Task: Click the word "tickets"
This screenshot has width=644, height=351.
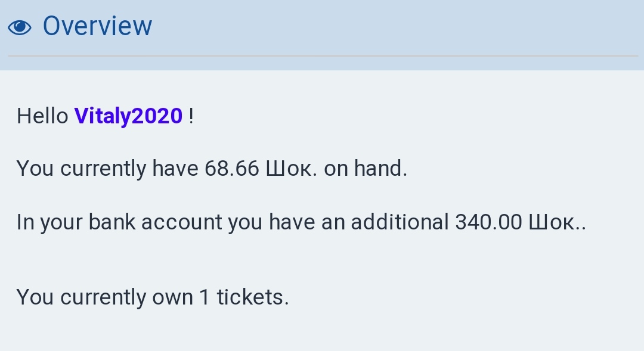Action: 252,297
